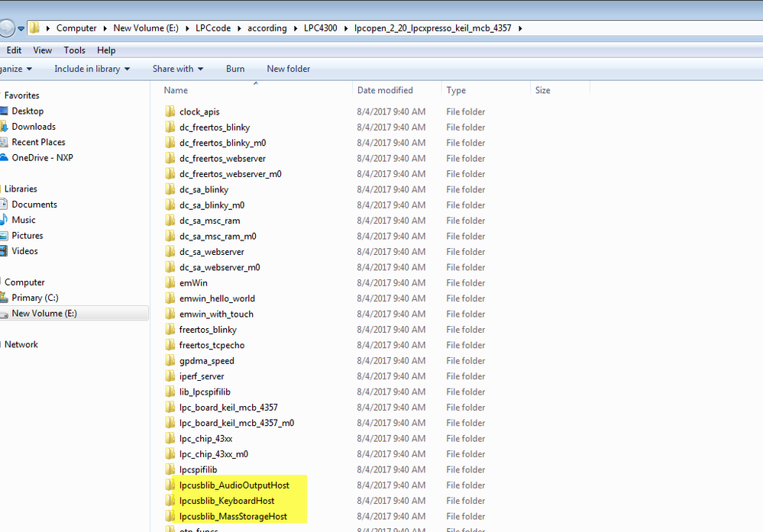The image size is (763, 532).
Task: Navigate to New Volume (E:) breadcrumb
Action: click(x=146, y=28)
